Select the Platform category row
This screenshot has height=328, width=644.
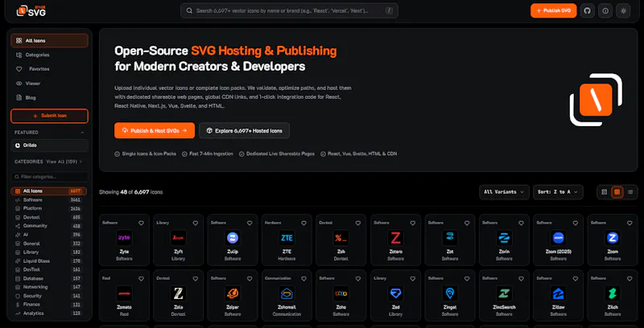[48, 209]
